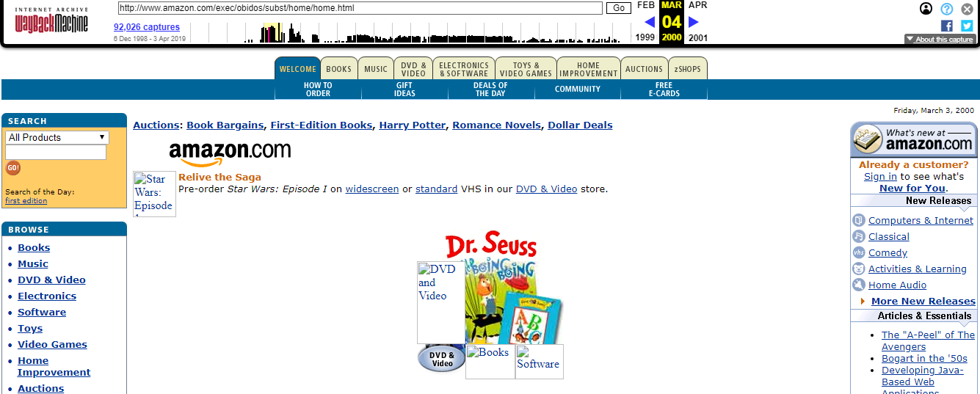Viewport: 980px width, 394px height.
Task: Expand the About this capture panel
Action: (940, 40)
